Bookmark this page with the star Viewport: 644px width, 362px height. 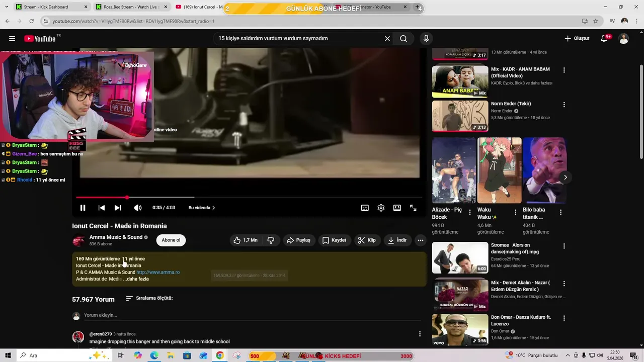(596, 21)
